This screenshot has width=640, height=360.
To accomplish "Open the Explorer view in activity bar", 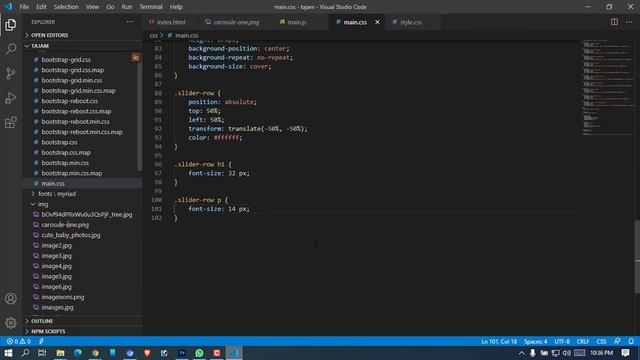I will (x=11, y=25).
